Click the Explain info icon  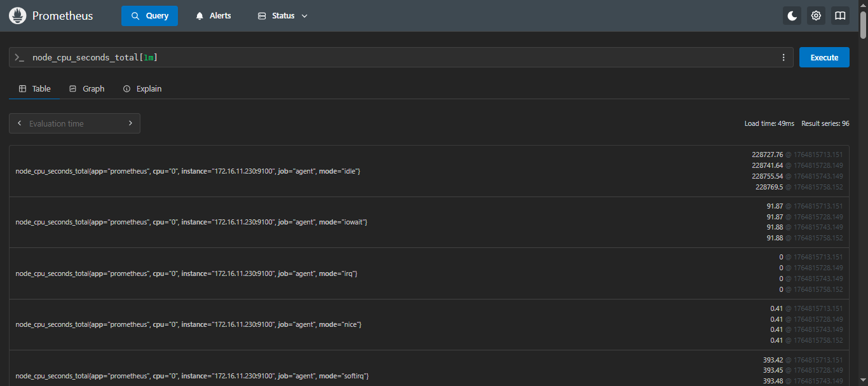point(126,88)
